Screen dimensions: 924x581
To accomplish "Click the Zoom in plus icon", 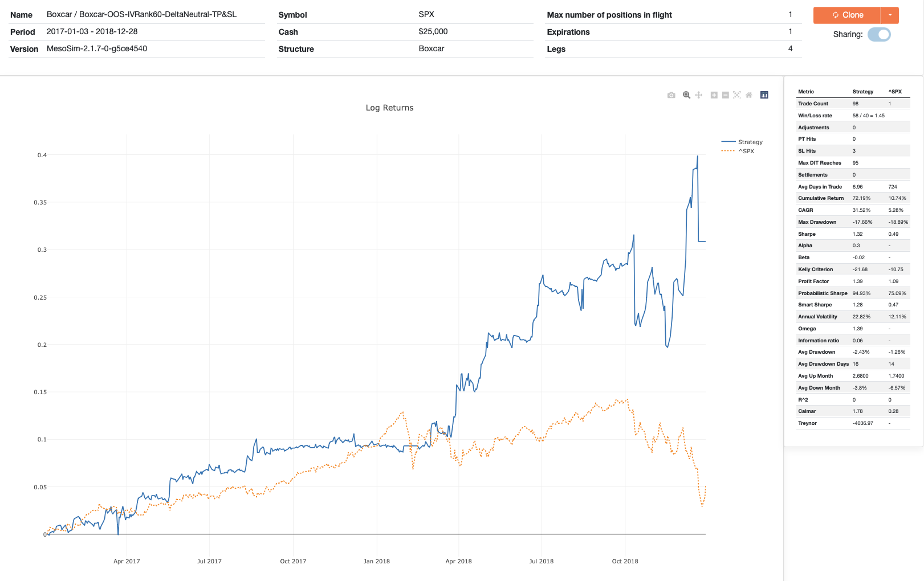I will click(x=714, y=95).
